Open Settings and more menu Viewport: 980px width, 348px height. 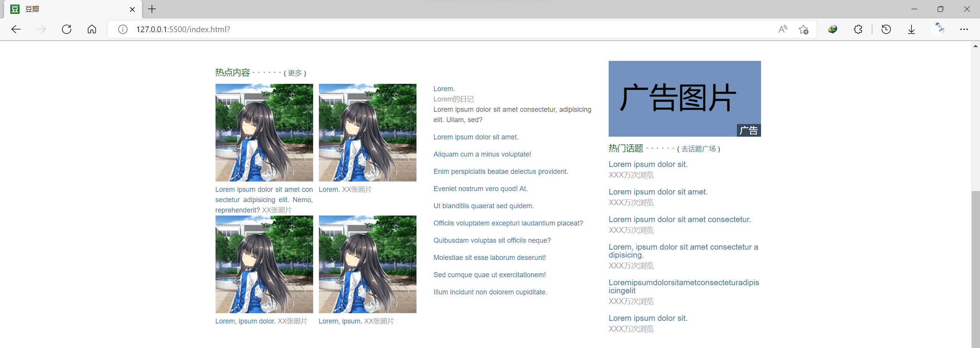pos(964,29)
